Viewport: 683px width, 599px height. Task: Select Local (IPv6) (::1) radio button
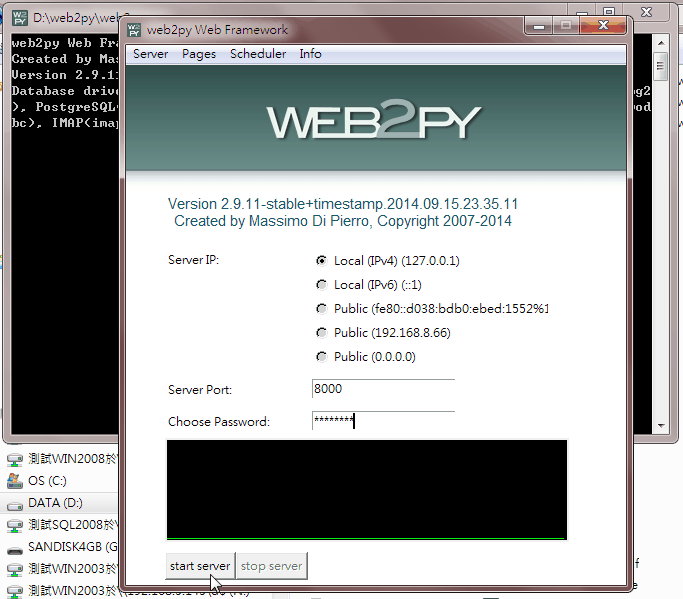click(321, 284)
